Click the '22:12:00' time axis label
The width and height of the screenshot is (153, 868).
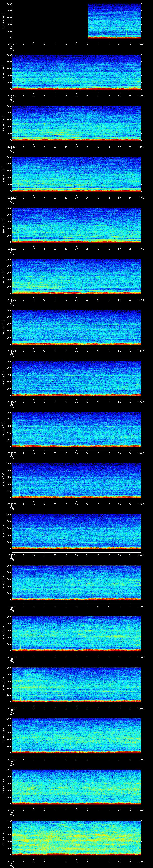pos(12,197)
